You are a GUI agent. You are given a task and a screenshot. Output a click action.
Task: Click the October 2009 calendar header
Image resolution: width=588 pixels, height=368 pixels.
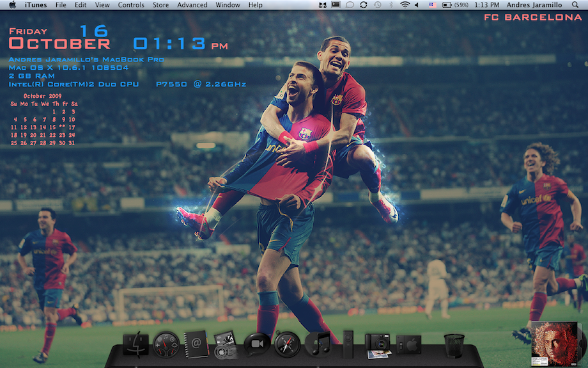pos(42,96)
